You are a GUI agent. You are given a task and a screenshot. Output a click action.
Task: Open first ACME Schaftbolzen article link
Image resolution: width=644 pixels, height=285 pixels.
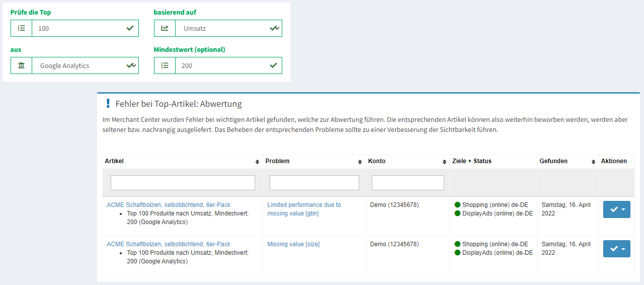point(169,205)
